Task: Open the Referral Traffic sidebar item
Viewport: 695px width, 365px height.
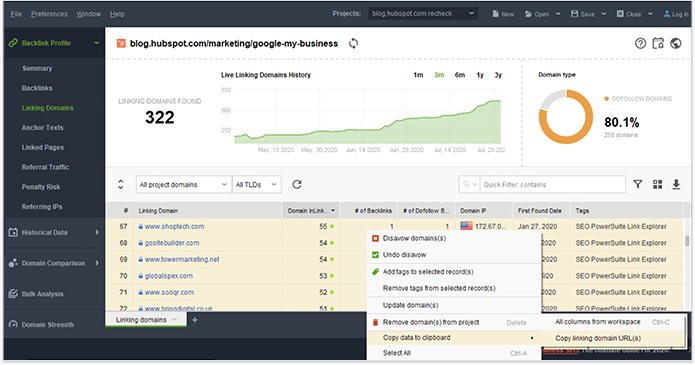Action: click(x=45, y=167)
